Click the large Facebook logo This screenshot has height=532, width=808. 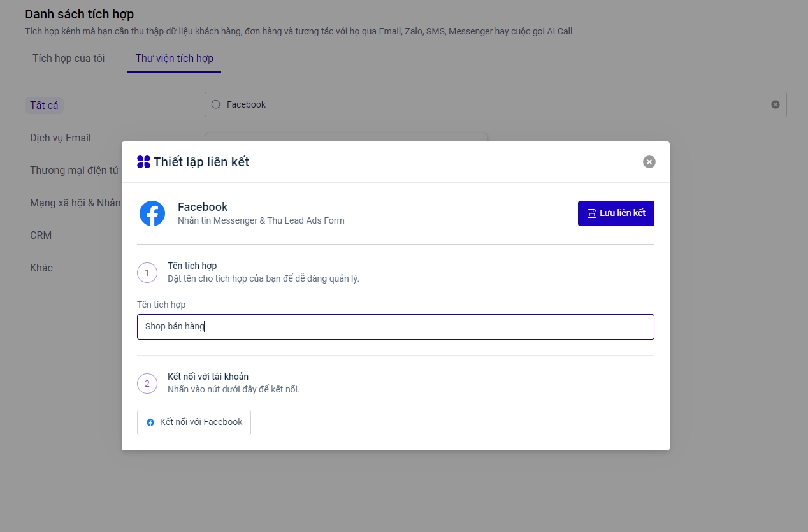(x=152, y=213)
